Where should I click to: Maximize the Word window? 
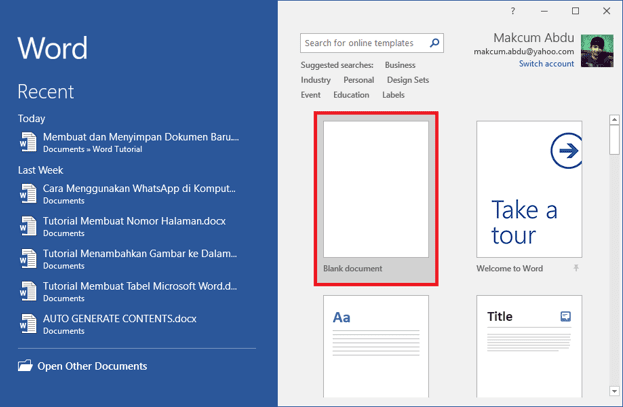(x=575, y=11)
